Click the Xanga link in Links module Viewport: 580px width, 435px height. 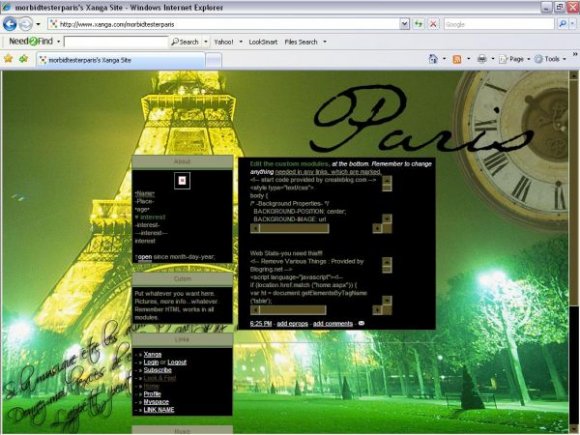152,354
